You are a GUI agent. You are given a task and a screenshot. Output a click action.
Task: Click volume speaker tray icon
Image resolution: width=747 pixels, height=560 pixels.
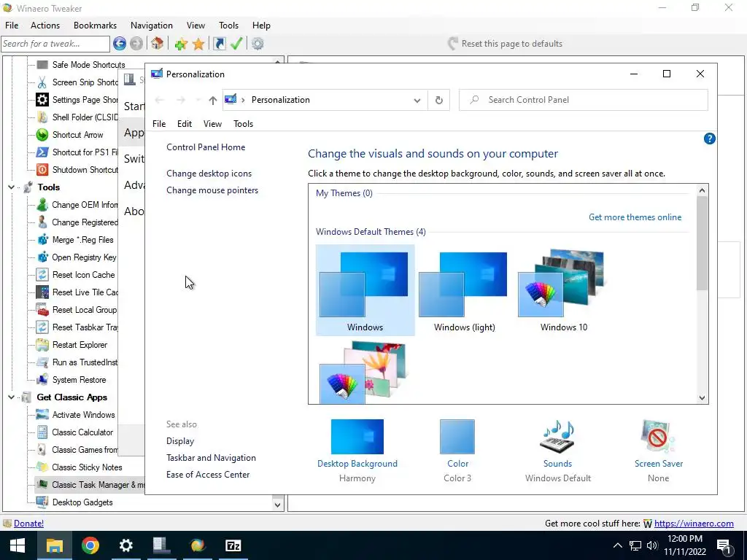pyautogui.click(x=652, y=545)
